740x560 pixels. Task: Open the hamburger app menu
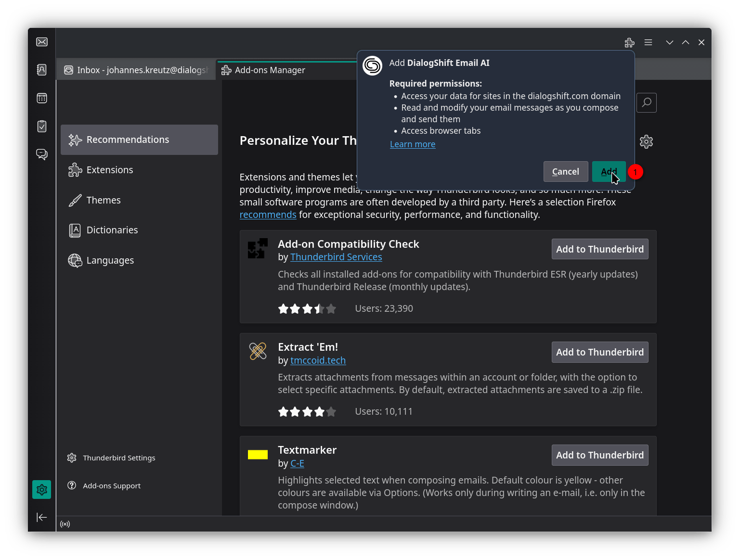[x=649, y=42]
